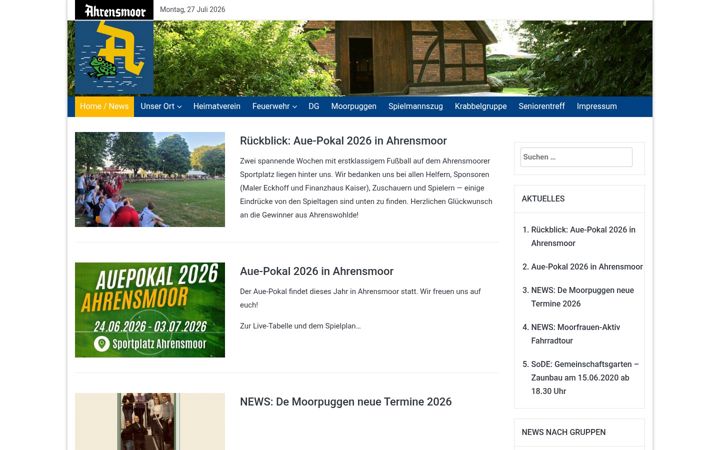Open sidebar link Aue-Pokal 2026 in Ahrensmoor
720x450 pixels.
tap(587, 267)
